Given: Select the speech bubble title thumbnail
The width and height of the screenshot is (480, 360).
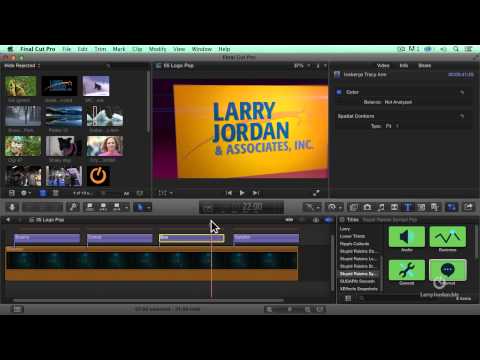Looking at the screenshot, I should tap(448, 270).
